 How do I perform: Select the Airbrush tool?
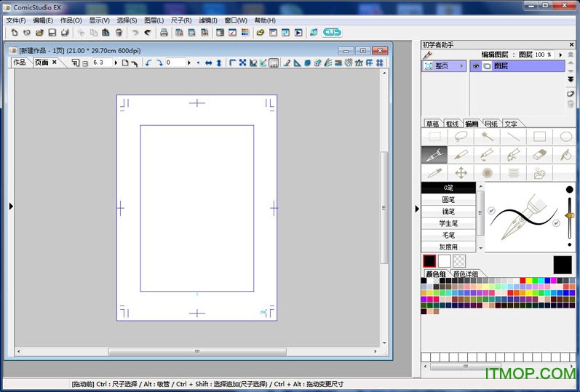pos(514,155)
